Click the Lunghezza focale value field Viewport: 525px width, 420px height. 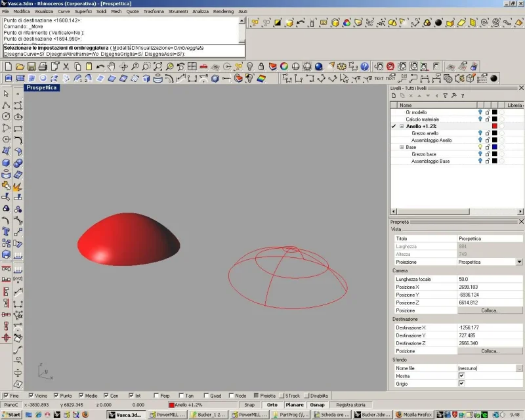[490, 279]
